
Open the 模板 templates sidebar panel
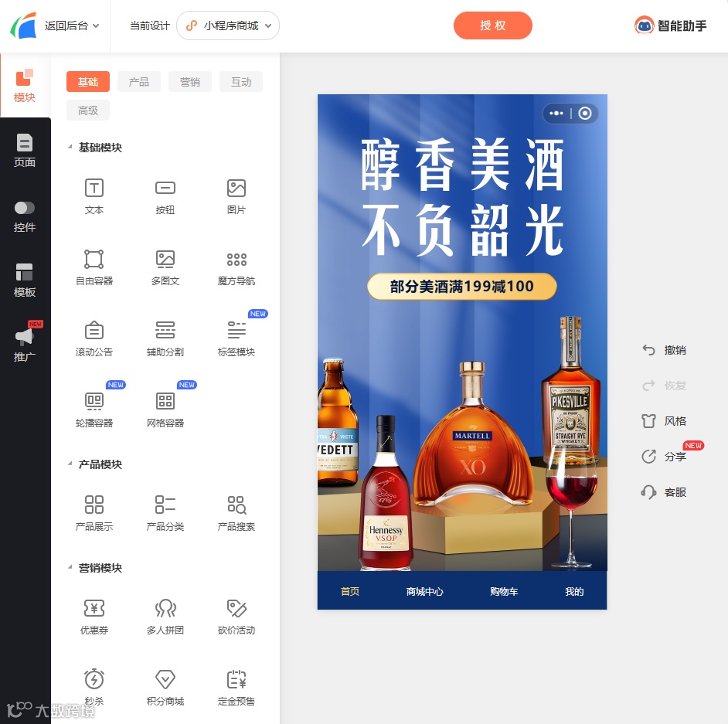coord(25,280)
